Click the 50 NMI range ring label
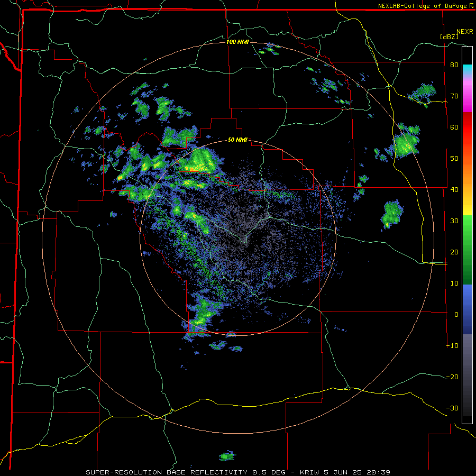This screenshot has height=476, width=476. [x=237, y=140]
